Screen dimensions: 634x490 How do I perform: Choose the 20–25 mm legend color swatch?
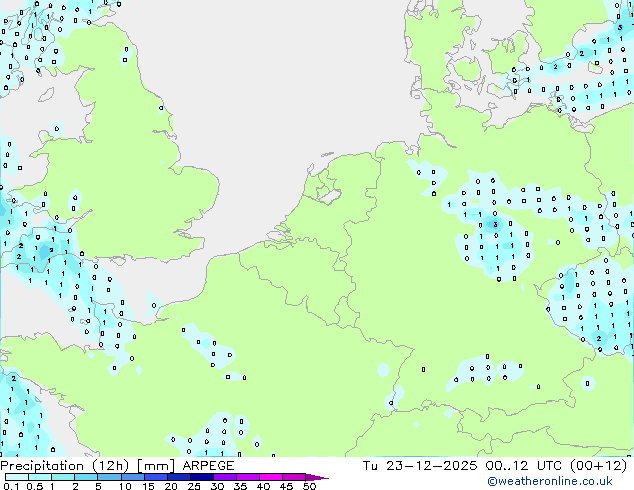pyautogui.click(x=178, y=477)
